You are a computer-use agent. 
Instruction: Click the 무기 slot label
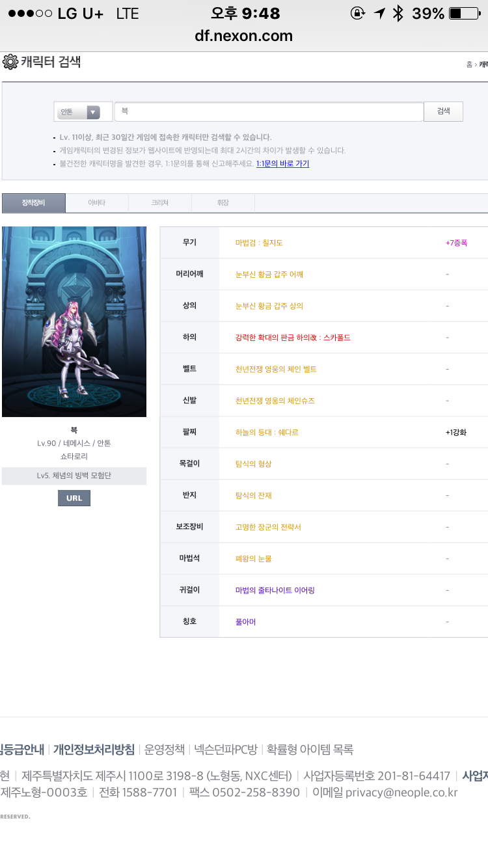[189, 243]
